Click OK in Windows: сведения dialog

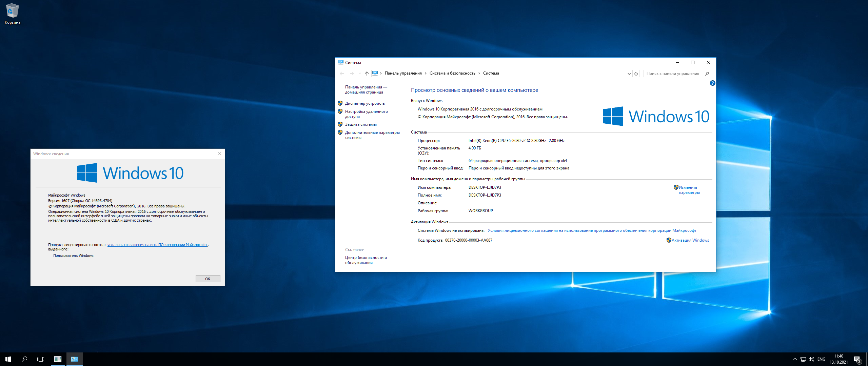pyautogui.click(x=208, y=279)
